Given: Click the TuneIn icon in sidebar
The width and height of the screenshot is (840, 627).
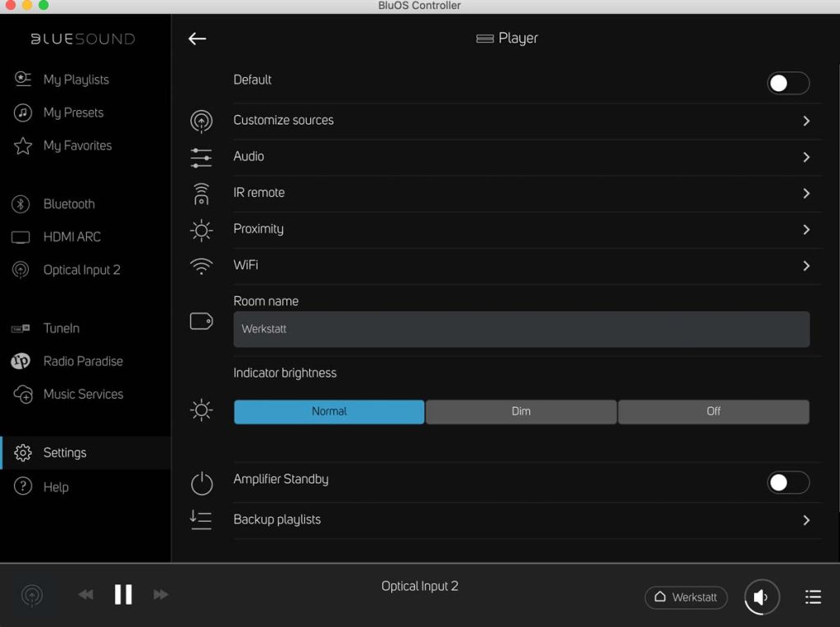Looking at the screenshot, I should (x=21, y=328).
